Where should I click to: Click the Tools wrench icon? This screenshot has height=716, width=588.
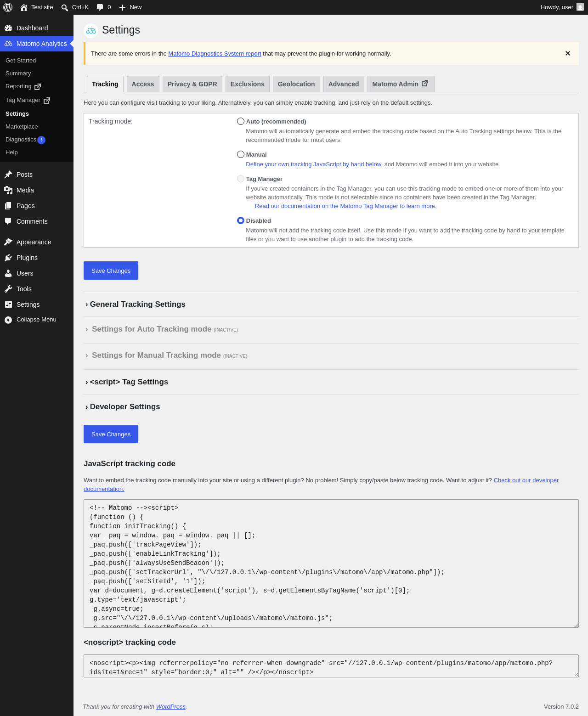coord(8,289)
